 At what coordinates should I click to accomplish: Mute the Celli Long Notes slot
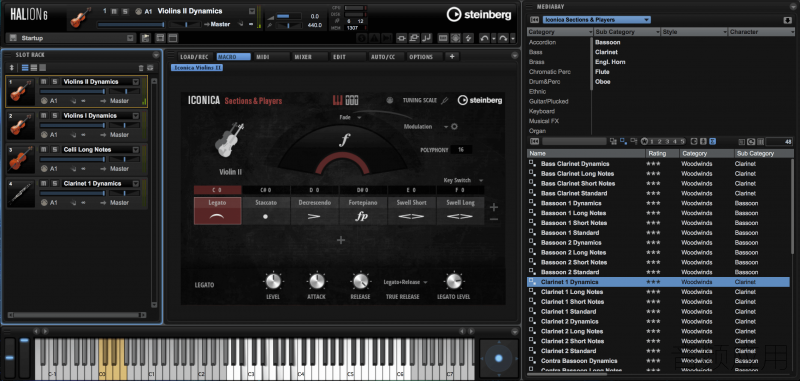pos(43,149)
